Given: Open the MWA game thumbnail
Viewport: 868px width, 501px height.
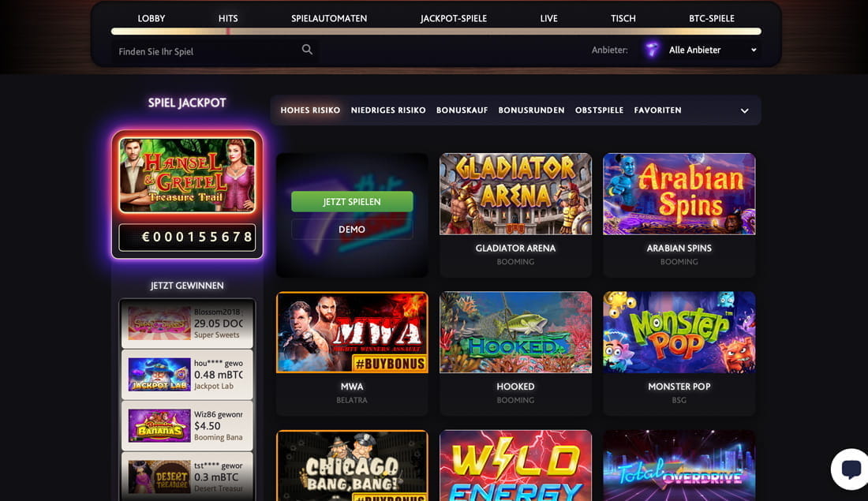Looking at the screenshot, I should 352,332.
